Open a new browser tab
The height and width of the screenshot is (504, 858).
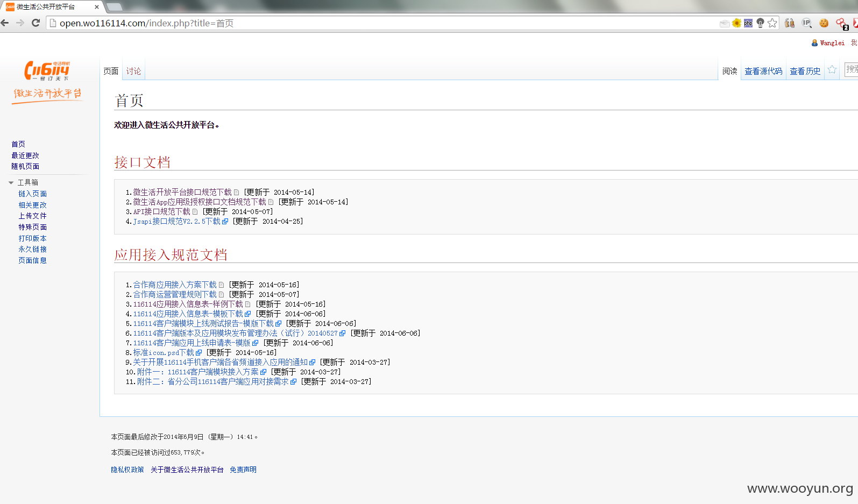coord(114,7)
